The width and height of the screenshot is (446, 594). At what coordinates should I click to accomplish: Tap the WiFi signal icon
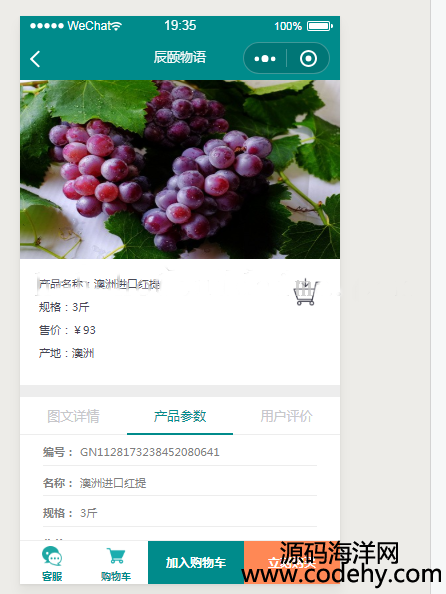[x=117, y=26]
